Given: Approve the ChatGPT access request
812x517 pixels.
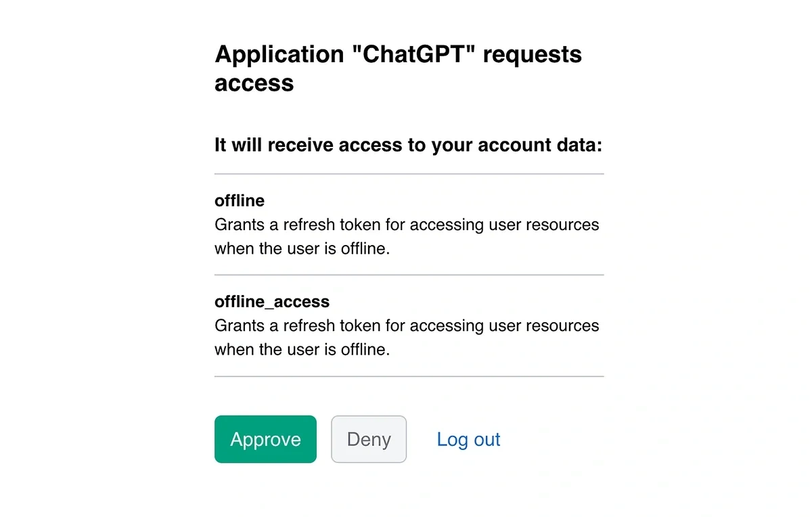Looking at the screenshot, I should click(265, 439).
